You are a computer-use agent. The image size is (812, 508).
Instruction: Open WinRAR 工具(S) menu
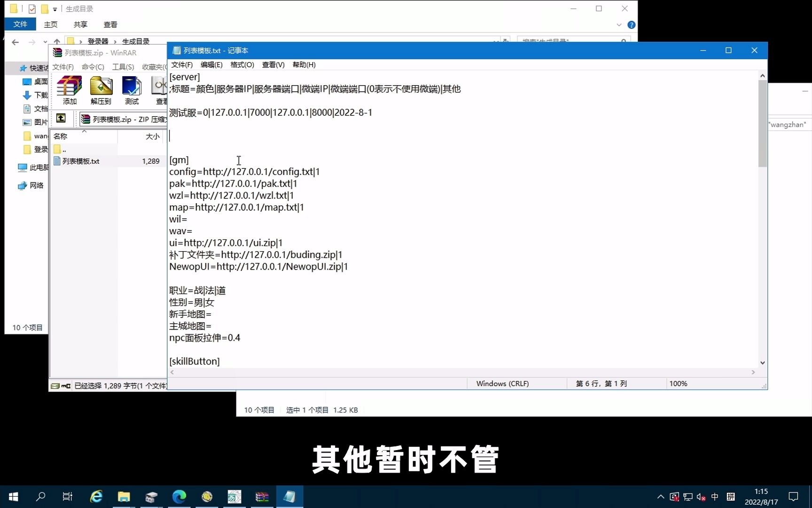pos(123,67)
